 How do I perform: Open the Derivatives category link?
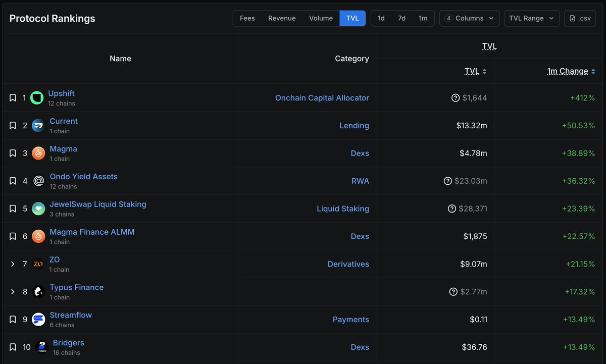point(348,264)
